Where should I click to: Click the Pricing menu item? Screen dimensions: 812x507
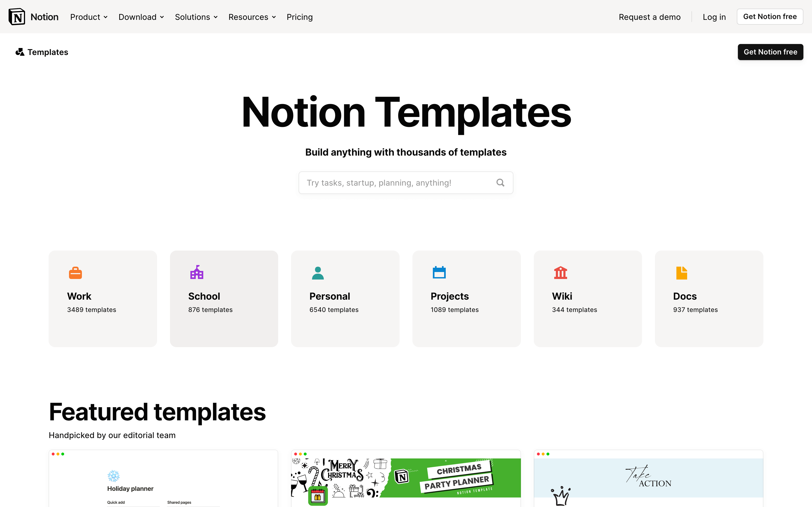coord(300,17)
